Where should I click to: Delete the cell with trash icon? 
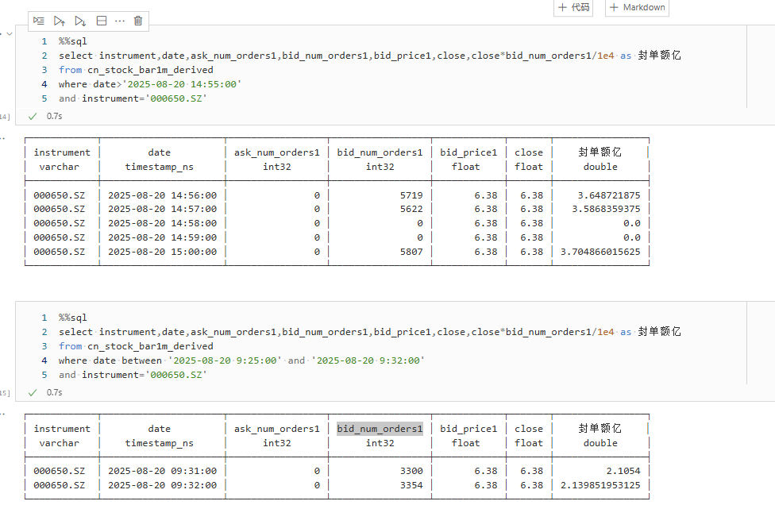point(138,21)
